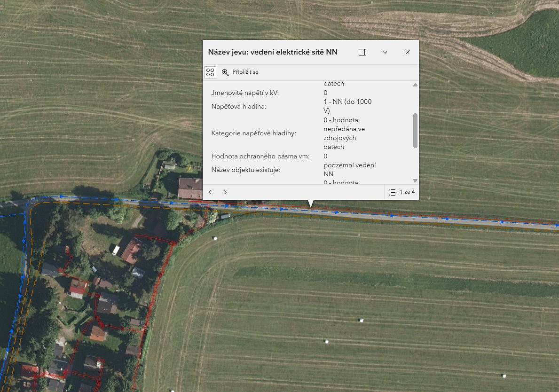Click the podzemní vedení NN value
559x392 pixels.
(349, 170)
